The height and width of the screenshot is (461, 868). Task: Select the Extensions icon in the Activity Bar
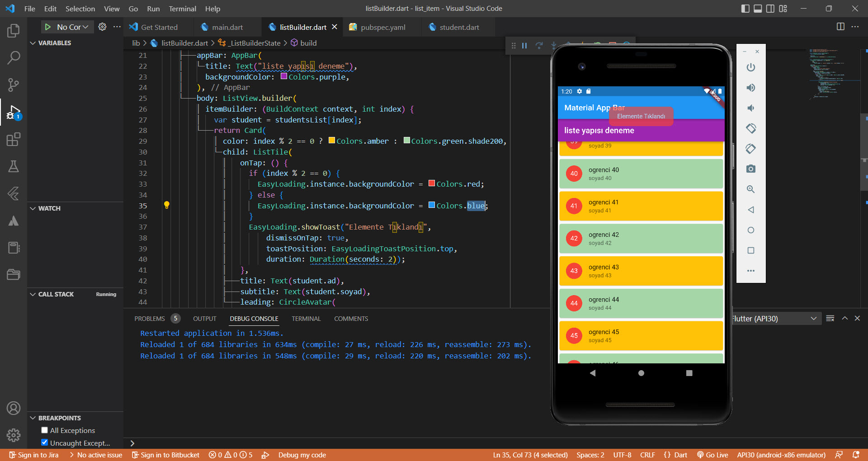tap(13, 140)
